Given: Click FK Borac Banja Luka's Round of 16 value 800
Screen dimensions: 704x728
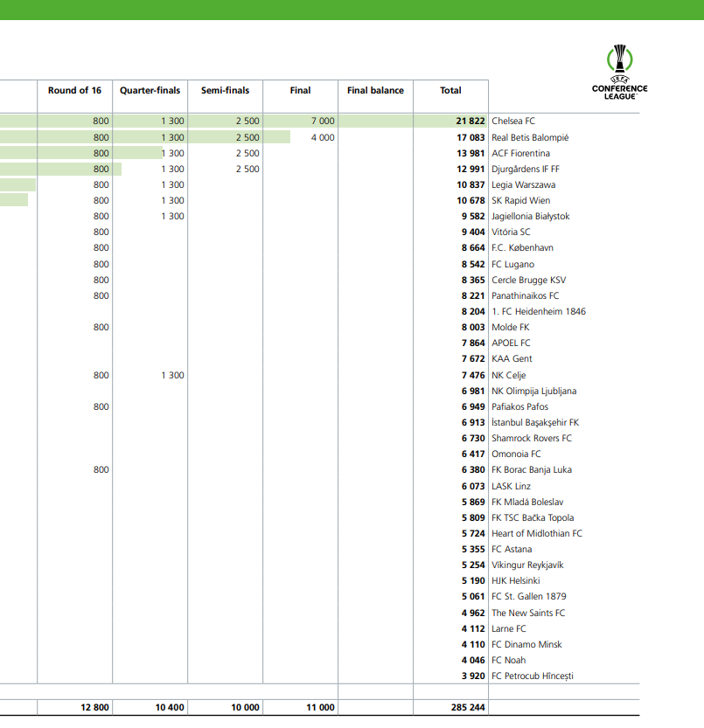Looking at the screenshot, I should coord(101,470).
